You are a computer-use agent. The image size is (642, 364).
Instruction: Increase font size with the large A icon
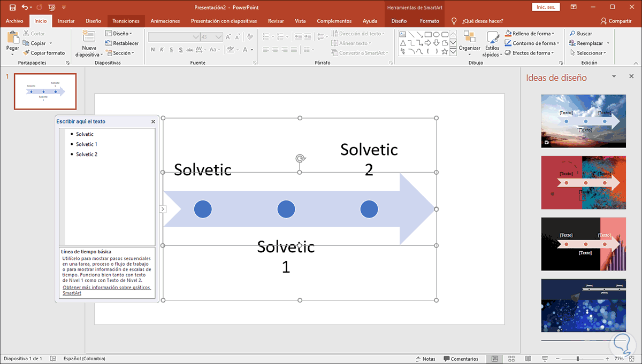(x=228, y=37)
